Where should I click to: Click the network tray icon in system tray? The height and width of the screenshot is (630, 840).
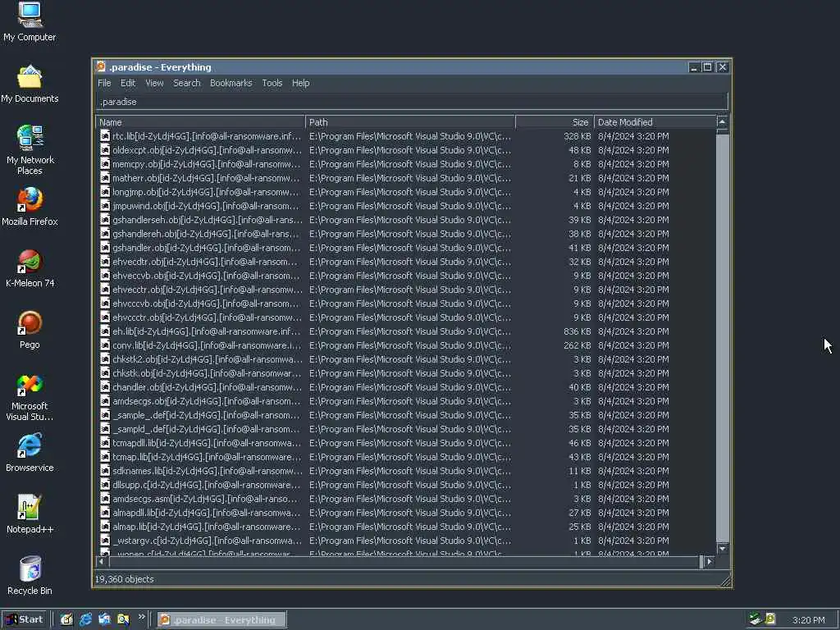[x=756, y=619]
